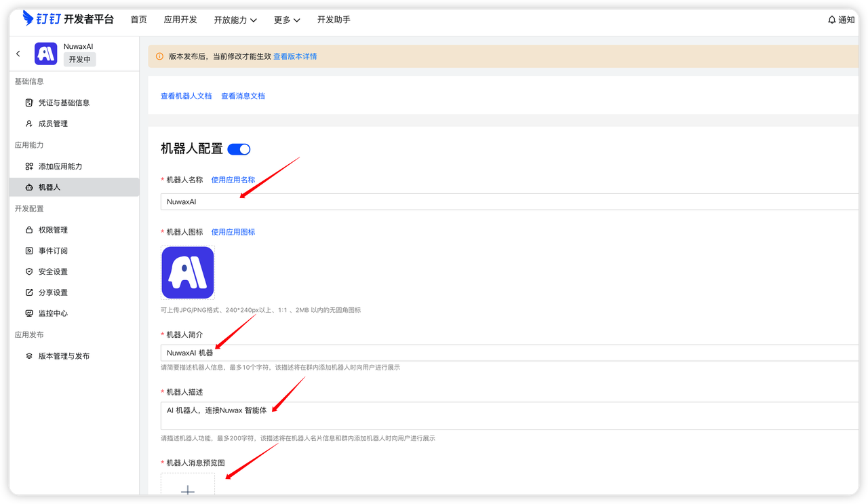868x504 pixels.
Task: Open the 查看版本详情 link
Action: tap(295, 56)
